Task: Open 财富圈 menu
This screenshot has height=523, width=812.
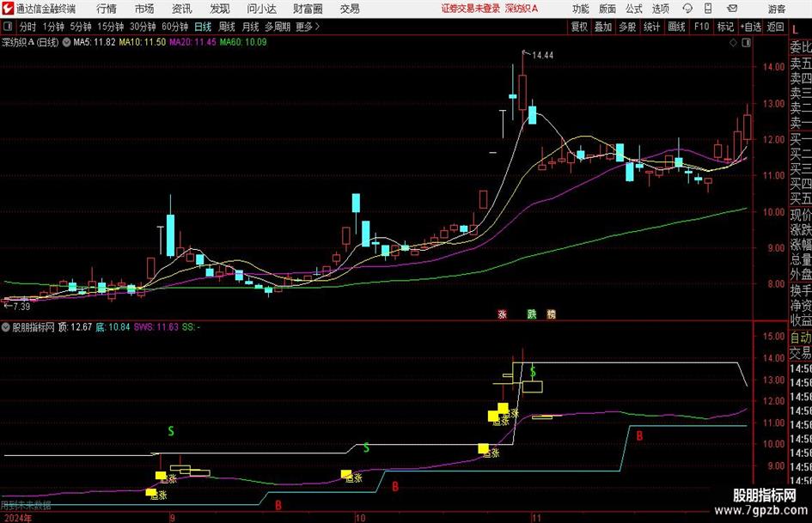Action: coord(308,9)
